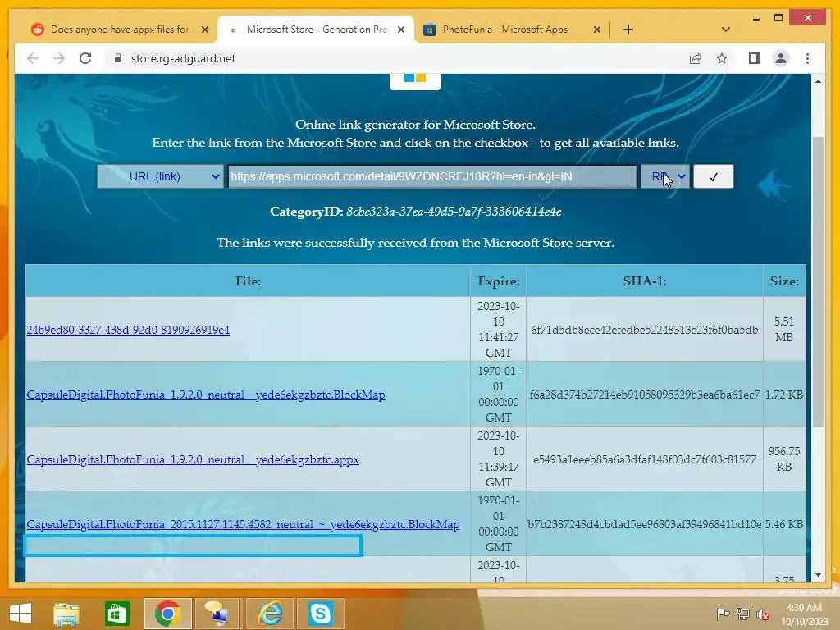Click the page scrollbar down arrow
The height and width of the screenshot is (630, 840).
click(x=818, y=575)
